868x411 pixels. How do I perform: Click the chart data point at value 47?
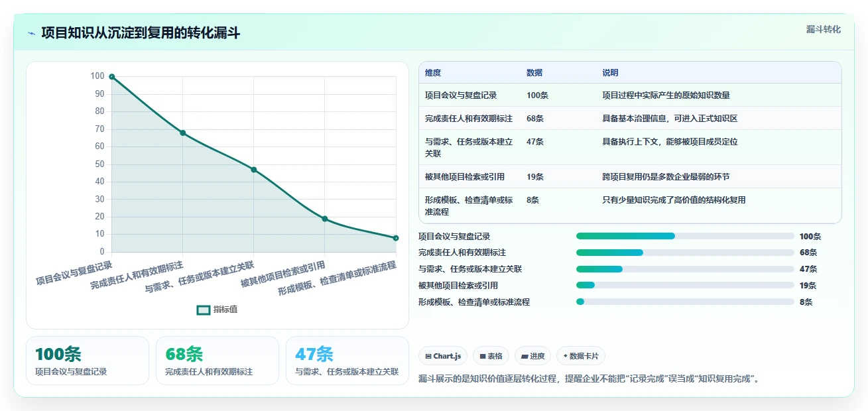tap(254, 170)
